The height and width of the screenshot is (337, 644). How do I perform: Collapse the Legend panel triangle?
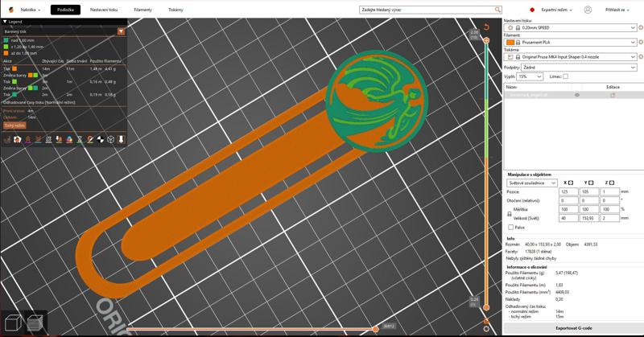5,22
